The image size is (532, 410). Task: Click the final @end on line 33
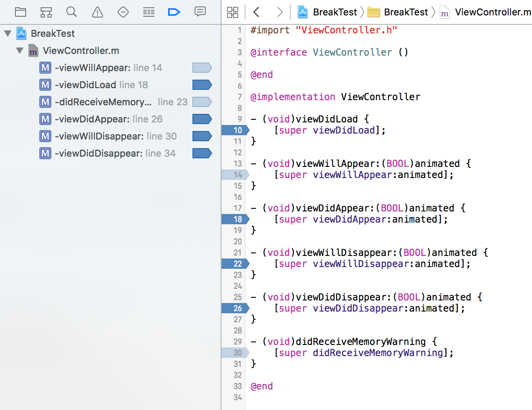tap(262, 386)
